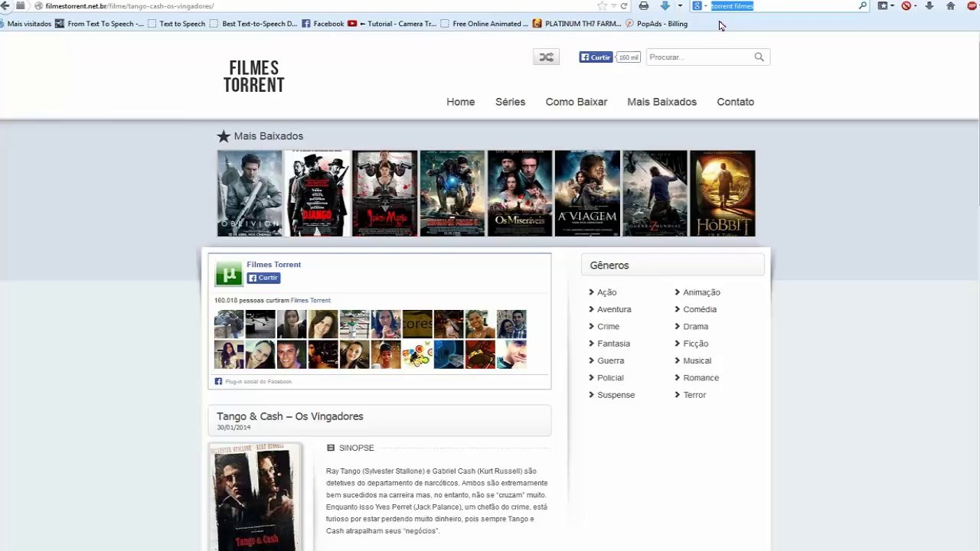Screen dimensions: 980x551
Task: Open the Hobbit movie poster
Action: pyautogui.click(x=723, y=194)
